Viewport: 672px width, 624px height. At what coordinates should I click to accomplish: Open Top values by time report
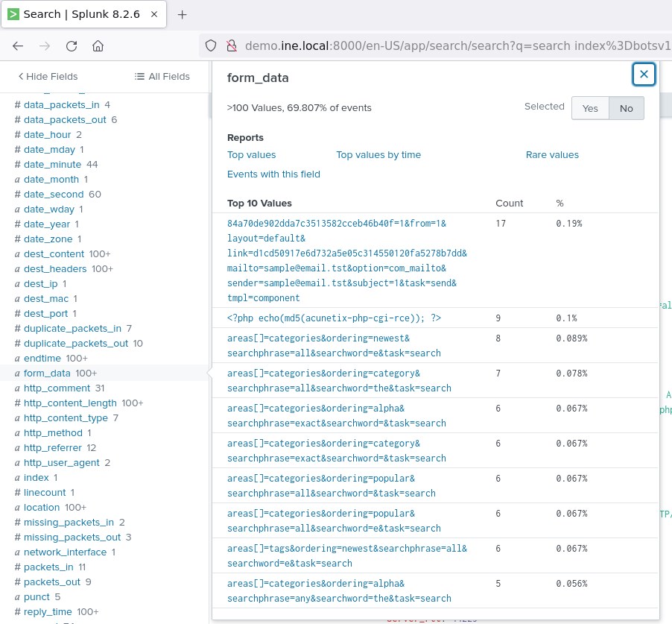click(x=378, y=155)
